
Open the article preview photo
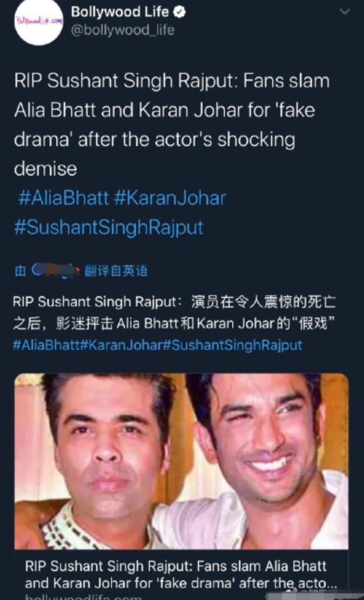pos(181,462)
